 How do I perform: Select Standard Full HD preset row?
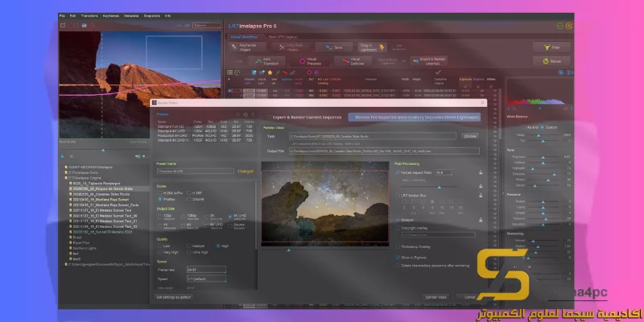pos(206,126)
